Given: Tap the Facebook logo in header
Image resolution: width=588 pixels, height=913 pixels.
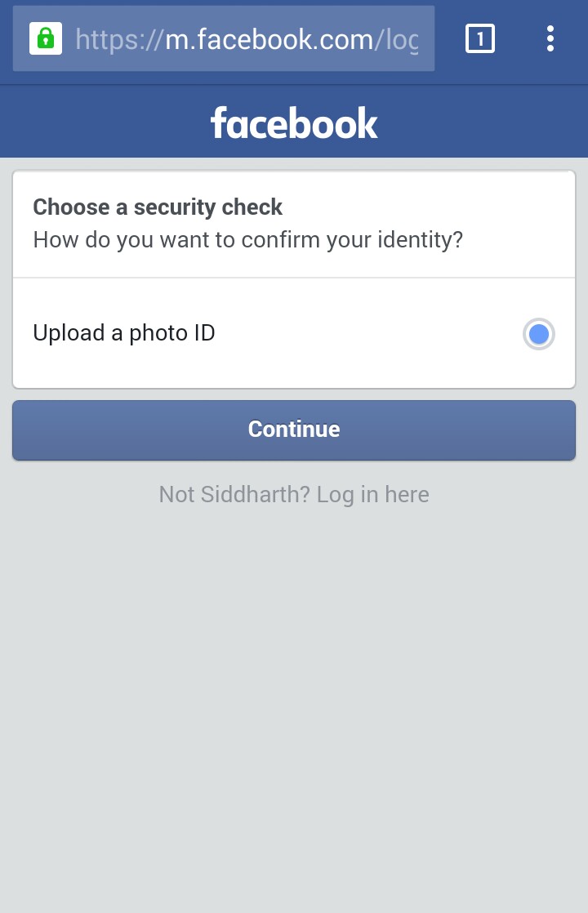Looking at the screenshot, I should pyautogui.click(x=294, y=122).
